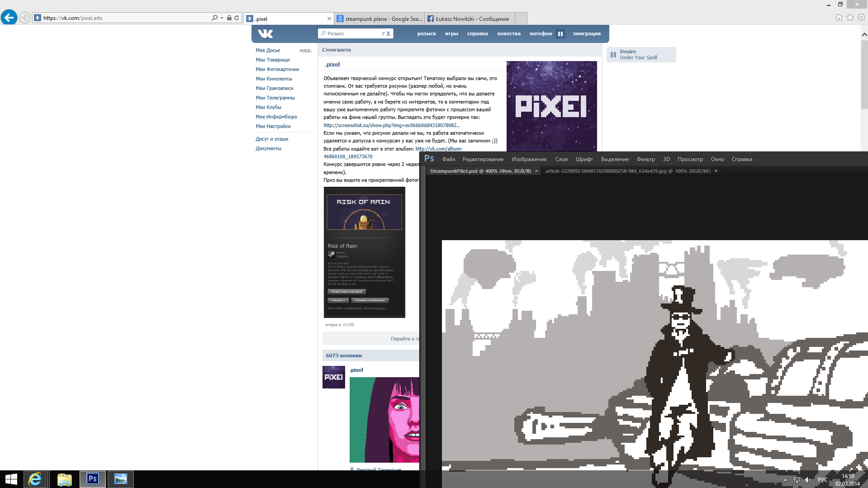Open Photoshop Выделение menu
868x488 pixels.
coord(615,159)
